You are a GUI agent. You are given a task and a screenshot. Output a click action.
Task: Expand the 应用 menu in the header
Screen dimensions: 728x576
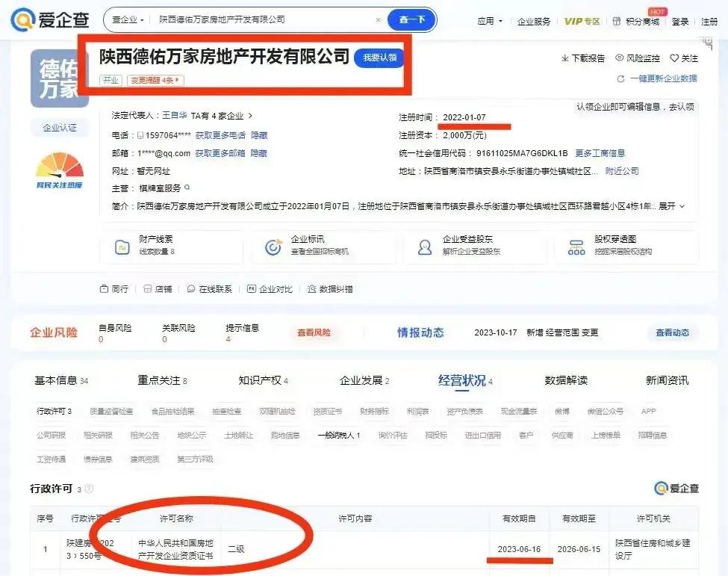[x=490, y=22]
